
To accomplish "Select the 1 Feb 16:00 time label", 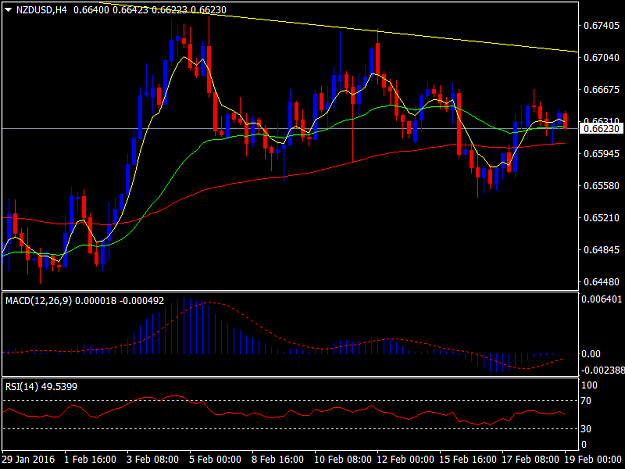I will pyautogui.click(x=90, y=459).
